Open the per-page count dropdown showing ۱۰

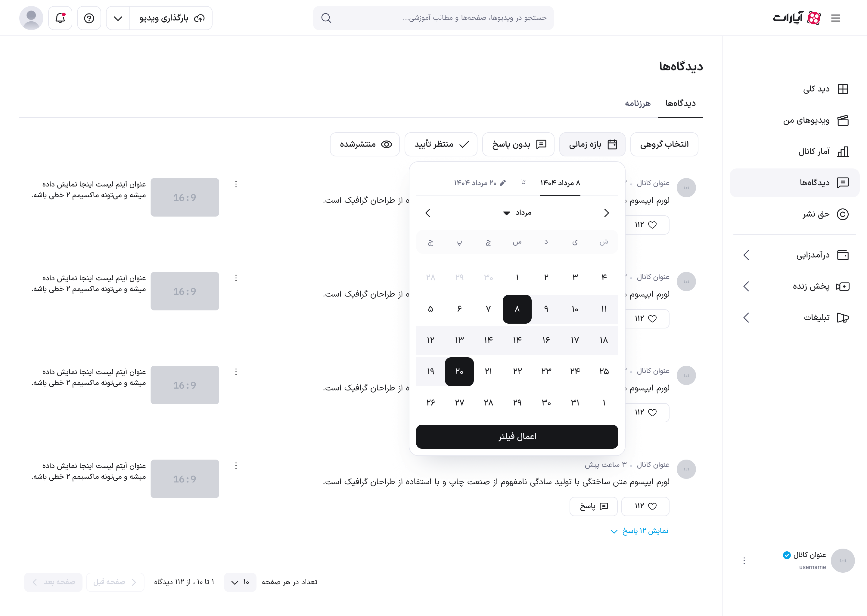coord(240,582)
